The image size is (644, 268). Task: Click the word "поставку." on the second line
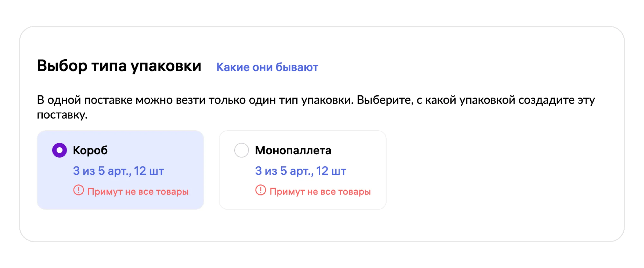click(62, 115)
